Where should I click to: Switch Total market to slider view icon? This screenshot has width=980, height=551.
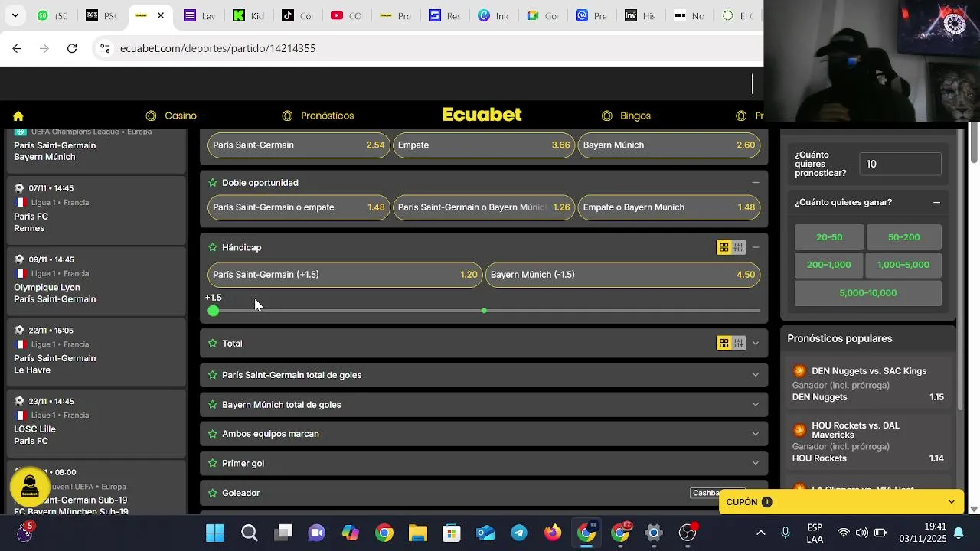pyautogui.click(x=738, y=343)
